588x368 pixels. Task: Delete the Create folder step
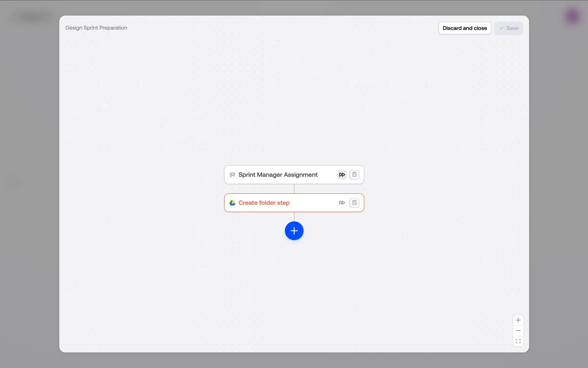354,203
